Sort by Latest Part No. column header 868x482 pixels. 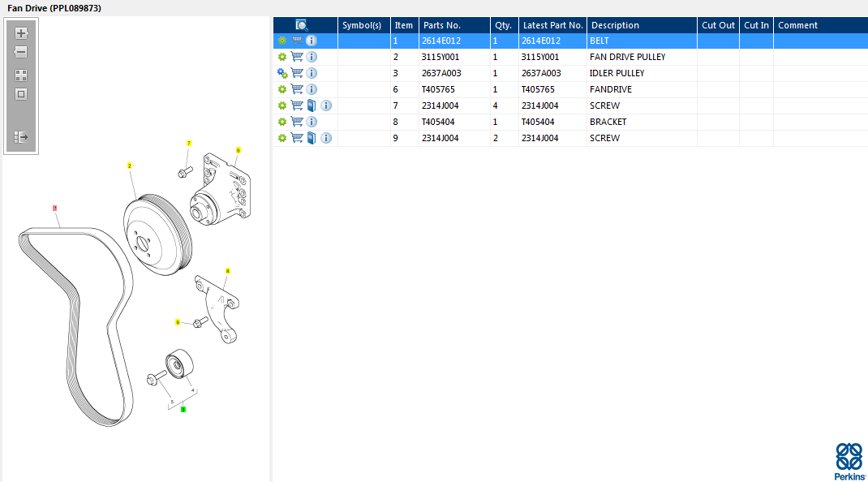pyautogui.click(x=552, y=25)
